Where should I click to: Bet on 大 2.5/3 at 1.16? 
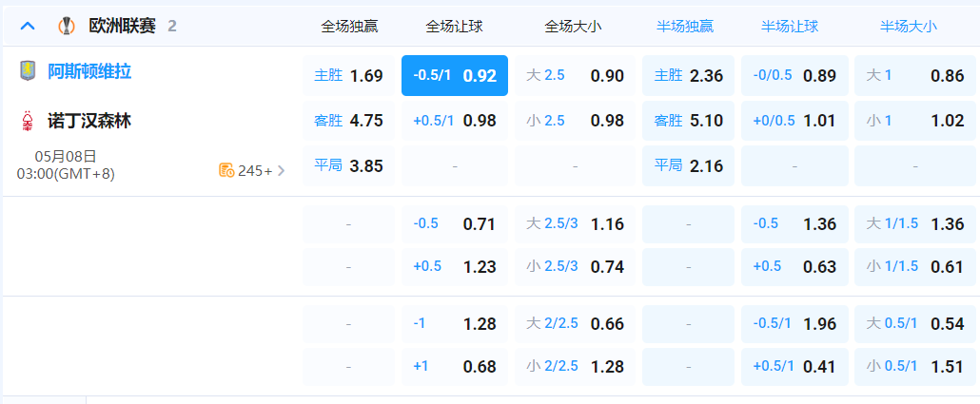click(x=575, y=223)
